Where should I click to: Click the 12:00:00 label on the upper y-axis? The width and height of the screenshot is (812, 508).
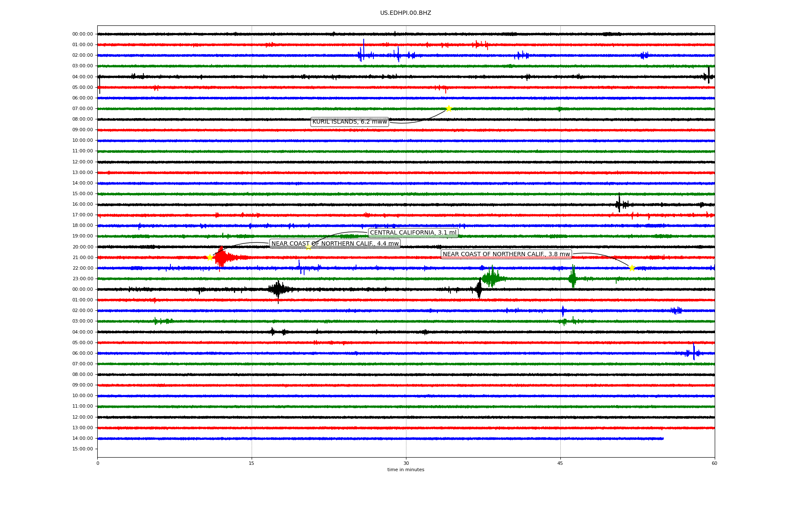click(82, 162)
